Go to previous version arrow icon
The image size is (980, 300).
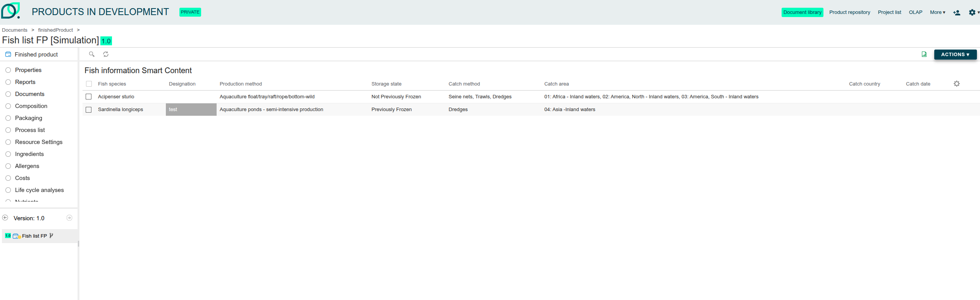click(5, 218)
